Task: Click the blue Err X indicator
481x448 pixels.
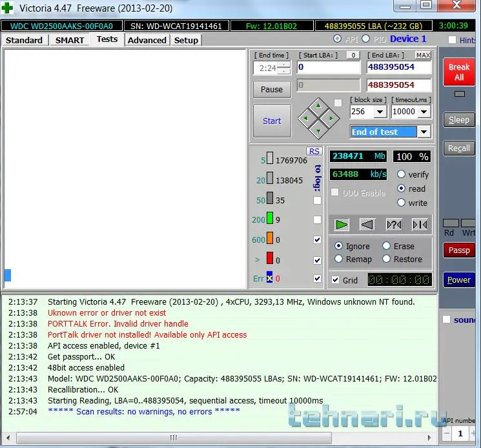Action: pyautogui.click(x=269, y=278)
